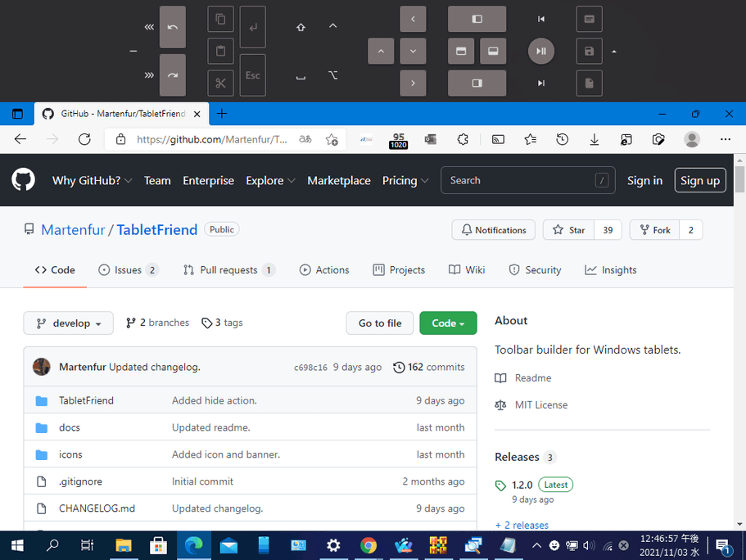Click the Sign in link

(644, 180)
